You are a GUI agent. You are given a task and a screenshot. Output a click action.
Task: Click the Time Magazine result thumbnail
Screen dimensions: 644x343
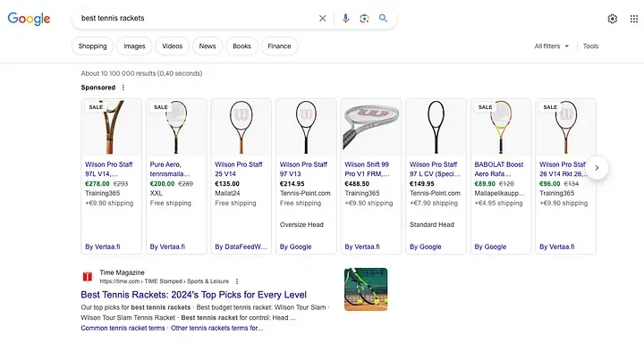pyautogui.click(x=366, y=289)
